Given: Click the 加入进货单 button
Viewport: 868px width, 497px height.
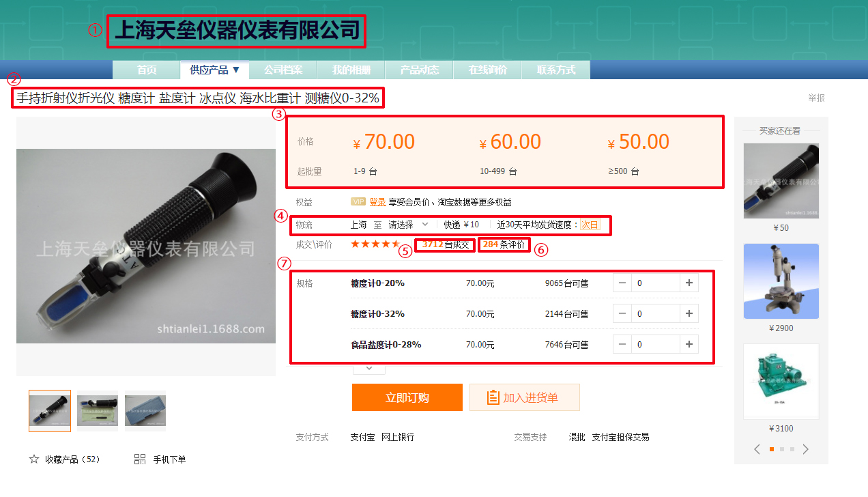Looking at the screenshot, I should pyautogui.click(x=525, y=397).
